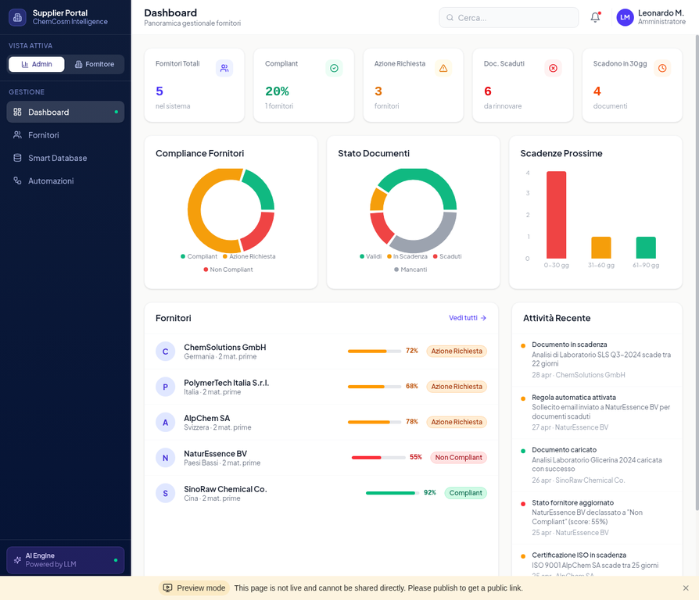This screenshot has width=699, height=600.
Task: Click the Cerca search field
Action: coord(509,18)
